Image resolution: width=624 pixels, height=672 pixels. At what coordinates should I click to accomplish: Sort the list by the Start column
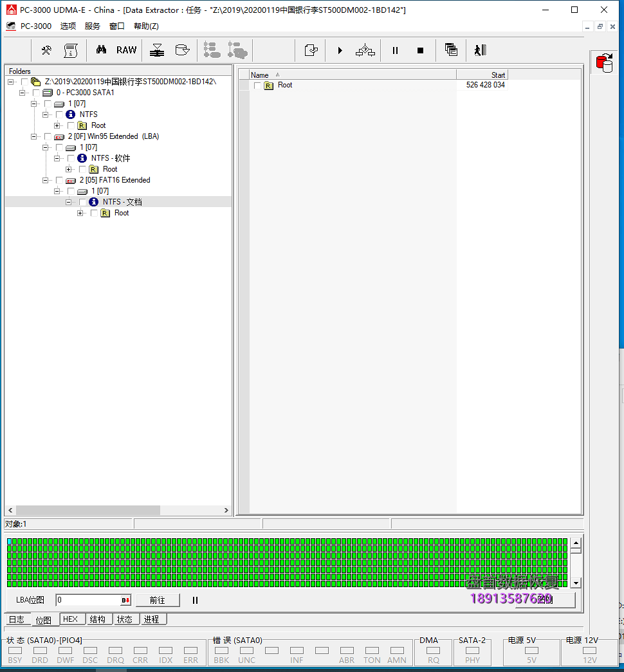pos(482,75)
